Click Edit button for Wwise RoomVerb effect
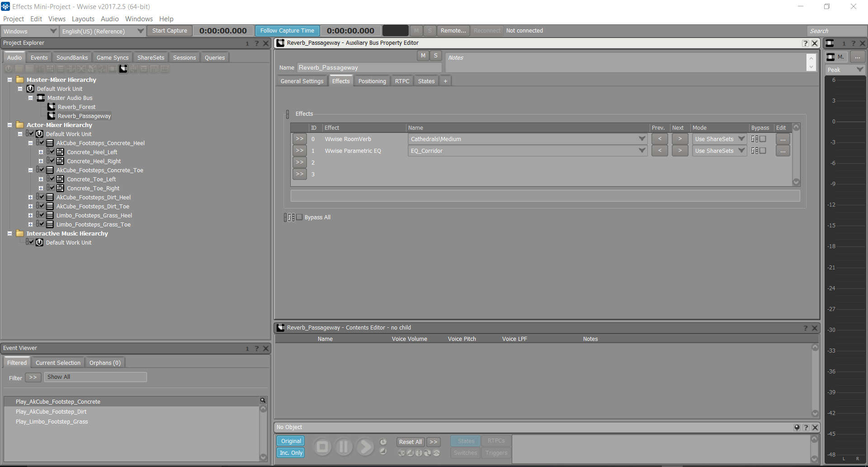Screen dimensions: 868x467 pyautogui.click(x=783, y=139)
